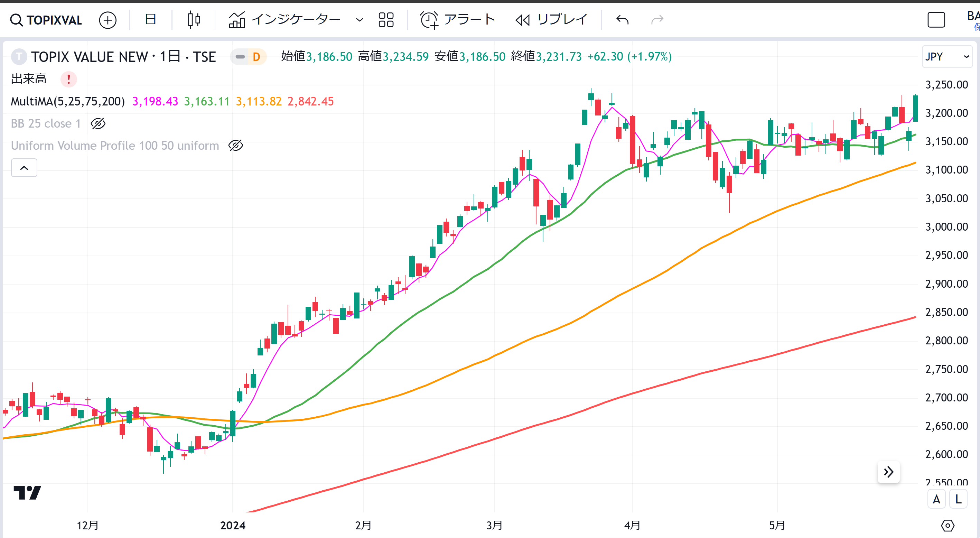
Task: Show the hidden BB 25 close indicator
Action: pos(98,124)
